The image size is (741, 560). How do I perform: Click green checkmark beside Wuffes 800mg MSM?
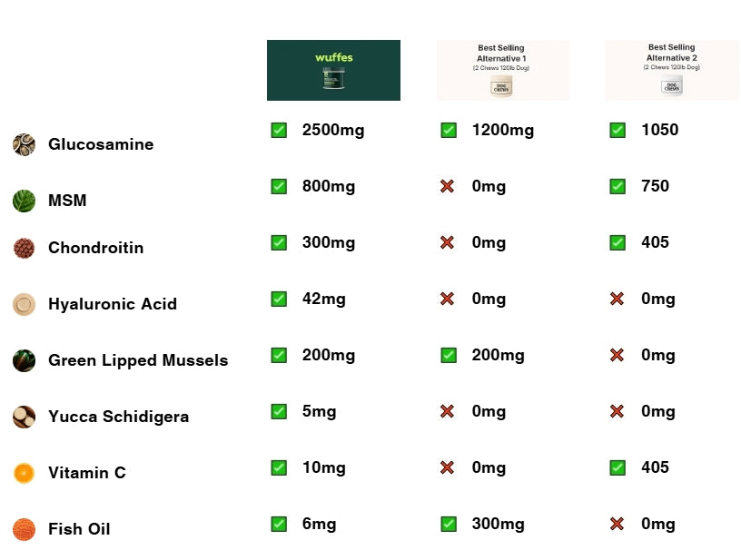tap(279, 186)
